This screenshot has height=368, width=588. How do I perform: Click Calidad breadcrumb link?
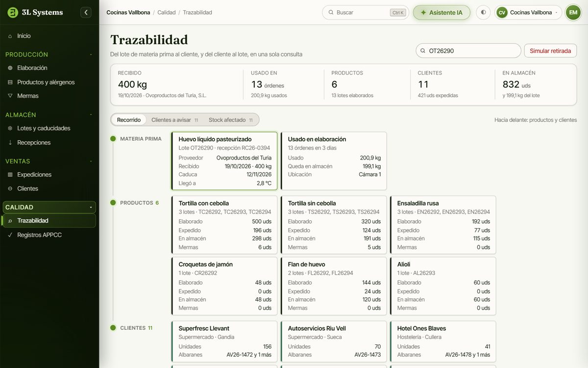coord(167,12)
